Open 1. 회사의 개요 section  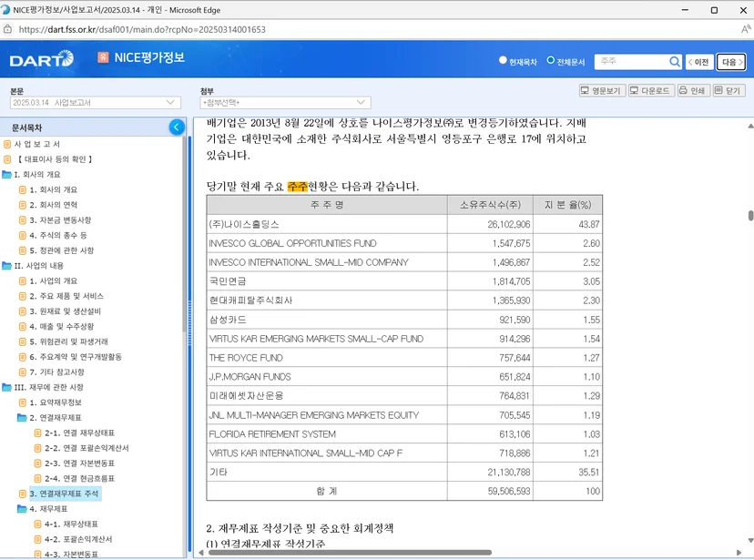coord(54,190)
